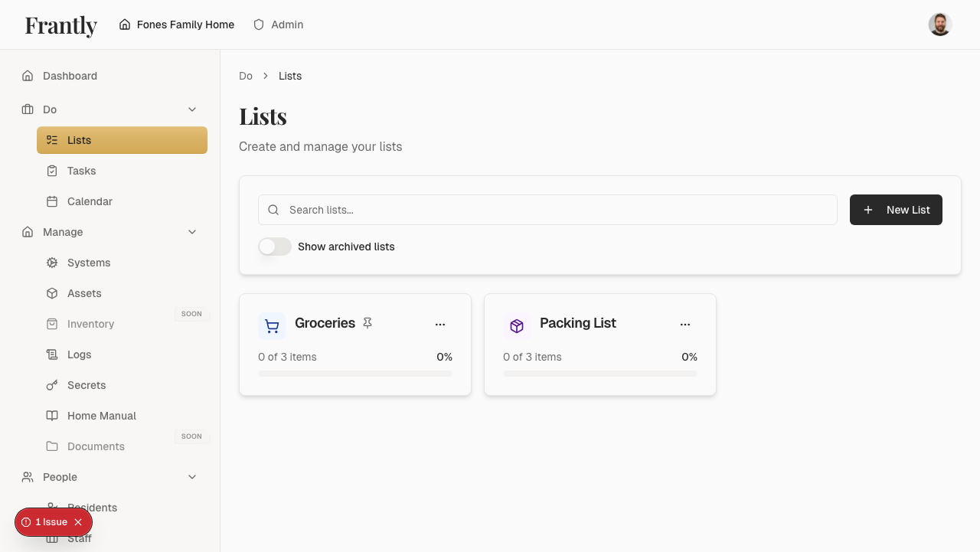The height and width of the screenshot is (552, 980).
Task: Click the New List button
Action: pos(896,209)
